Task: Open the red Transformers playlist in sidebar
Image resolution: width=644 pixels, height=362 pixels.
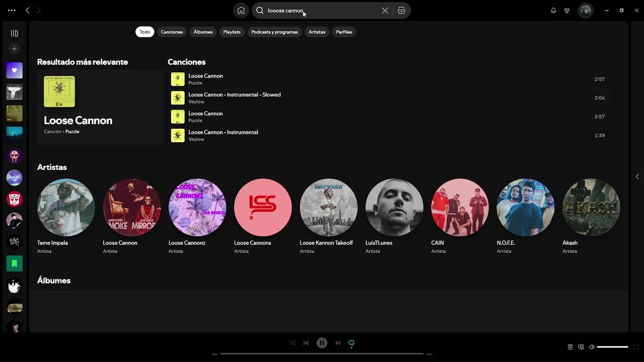Action: (x=14, y=199)
